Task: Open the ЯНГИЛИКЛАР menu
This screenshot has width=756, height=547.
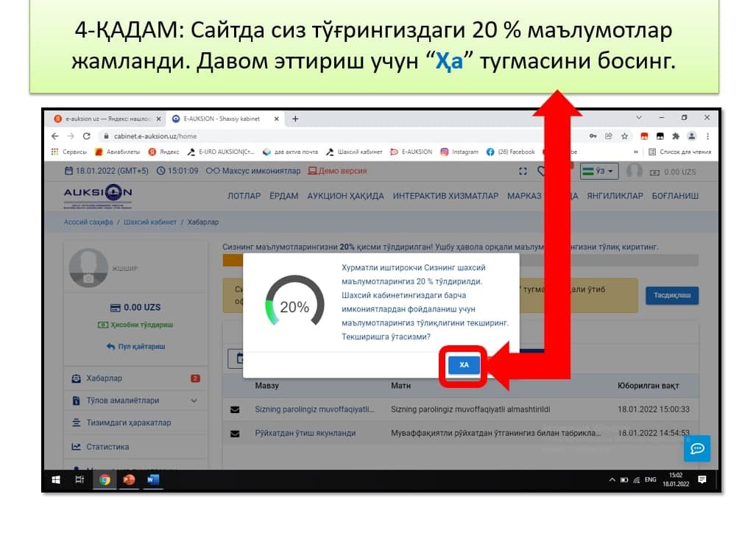Action: tap(615, 196)
